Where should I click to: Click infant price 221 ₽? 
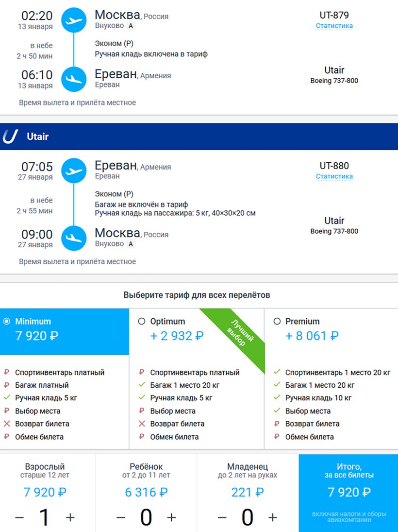click(x=248, y=492)
